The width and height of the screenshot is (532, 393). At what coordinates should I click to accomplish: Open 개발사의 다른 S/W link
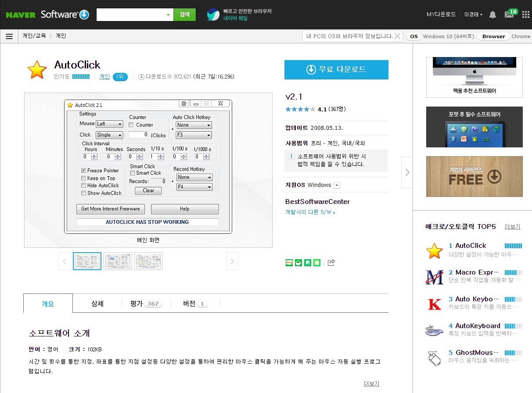pos(310,212)
